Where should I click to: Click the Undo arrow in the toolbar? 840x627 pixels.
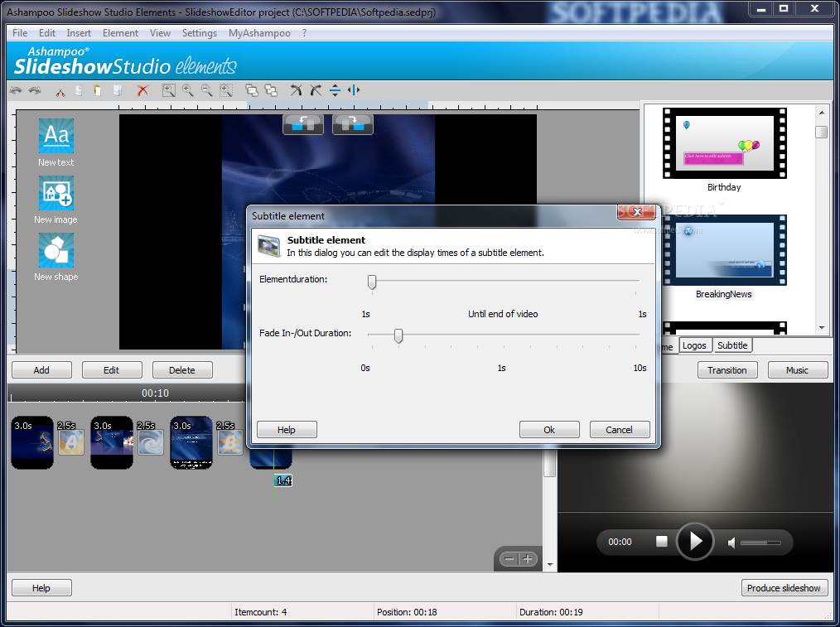pos(16,90)
